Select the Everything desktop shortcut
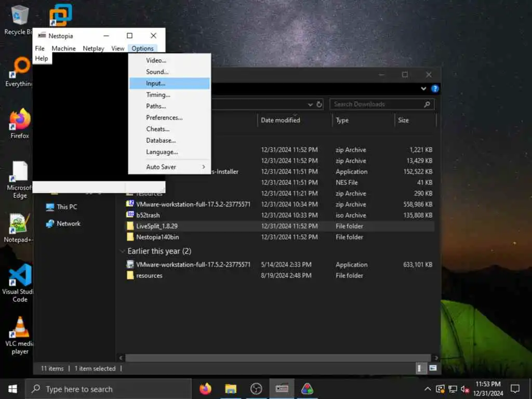Image resolution: width=532 pixels, height=399 pixels. (19, 72)
